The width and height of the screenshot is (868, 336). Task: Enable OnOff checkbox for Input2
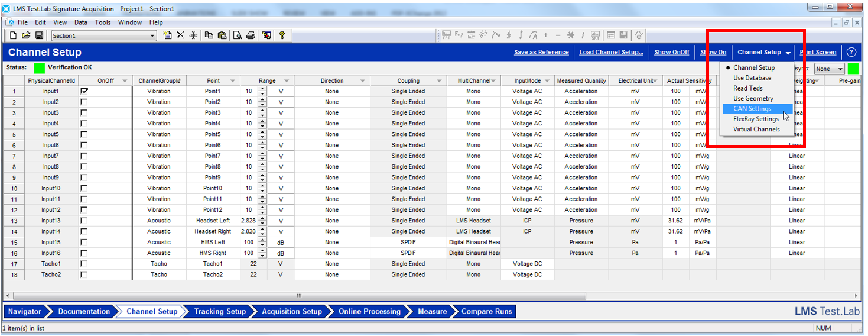coord(84,102)
